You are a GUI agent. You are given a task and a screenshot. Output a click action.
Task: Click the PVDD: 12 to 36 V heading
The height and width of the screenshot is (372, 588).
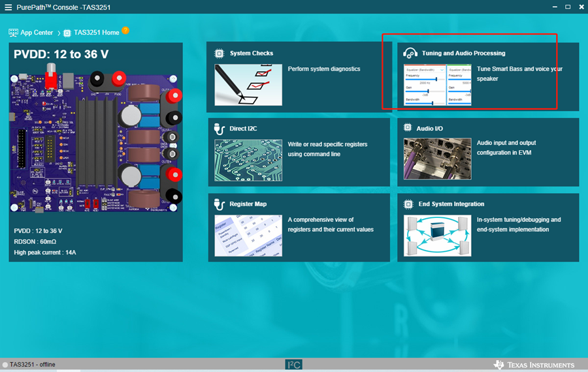(61, 54)
